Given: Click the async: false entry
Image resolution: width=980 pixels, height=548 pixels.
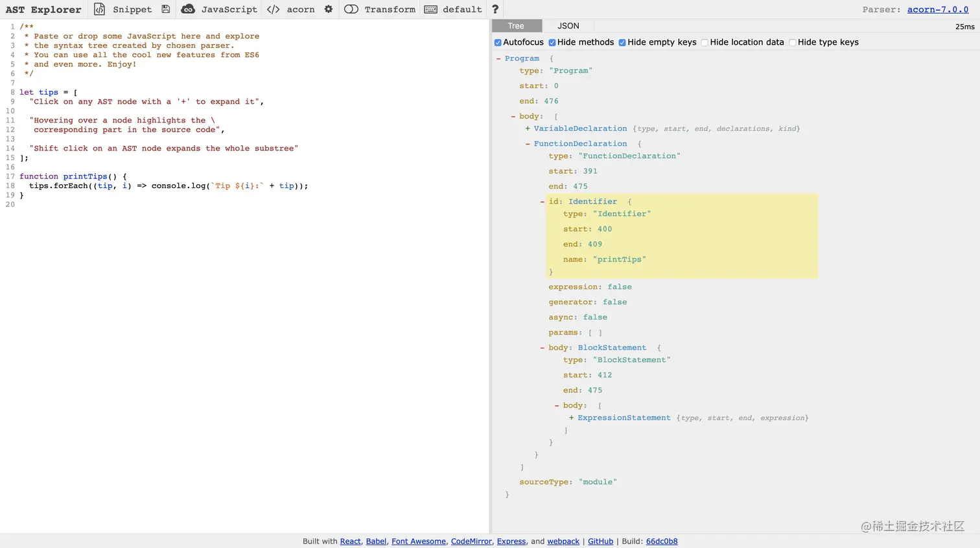Looking at the screenshot, I should [x=578, y=317].
